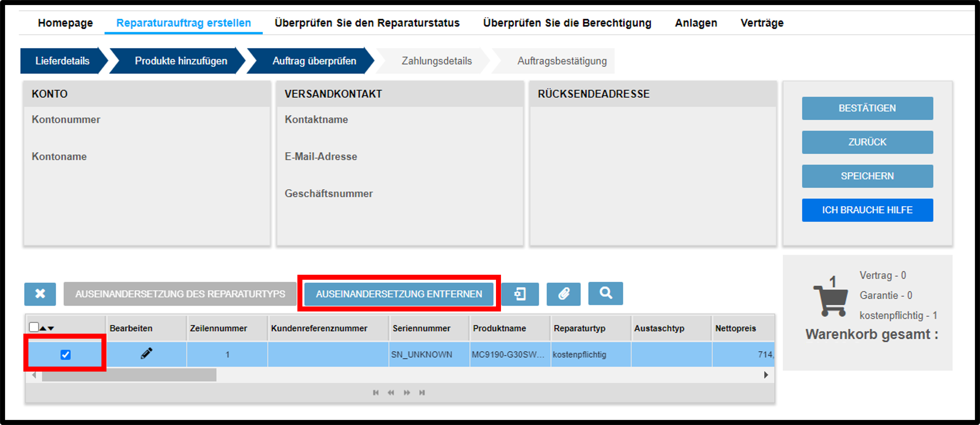Click the VERSANDKONTAKT panel header
The image size is (980, 425).
pyautogui.click(x=400, y=94)
